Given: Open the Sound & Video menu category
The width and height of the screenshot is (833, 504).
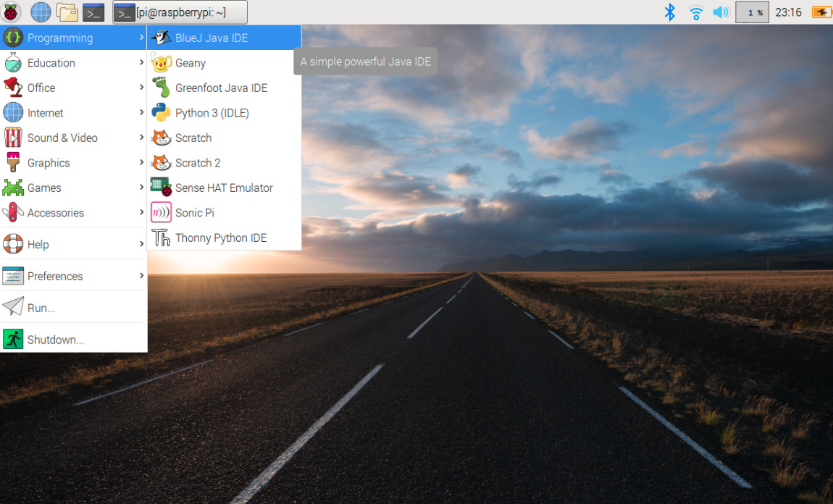Looking at the screenshot, I should tap(74, 138).
